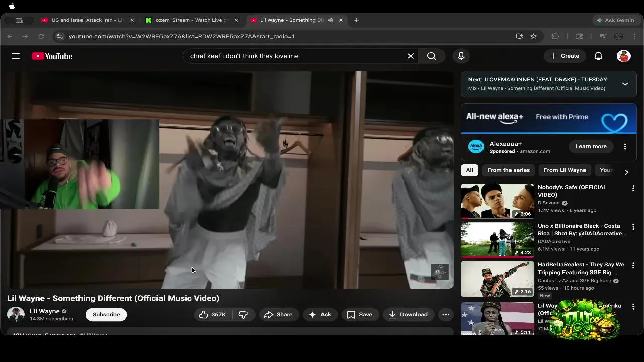This screenshot has width=644, height=362.
Task: Open options menu for the Lil Wayne 5:11 video
Action: click(x=633, y=306)
